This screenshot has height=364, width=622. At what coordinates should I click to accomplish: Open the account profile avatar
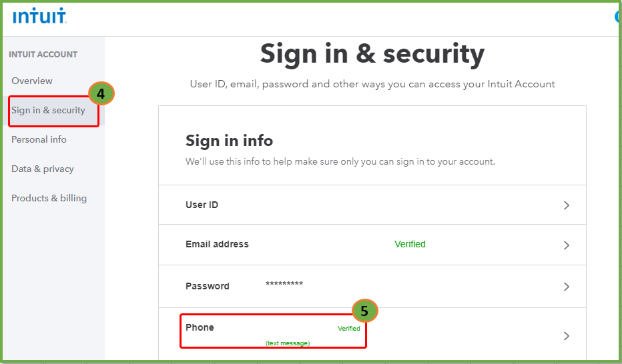(618, 17)
